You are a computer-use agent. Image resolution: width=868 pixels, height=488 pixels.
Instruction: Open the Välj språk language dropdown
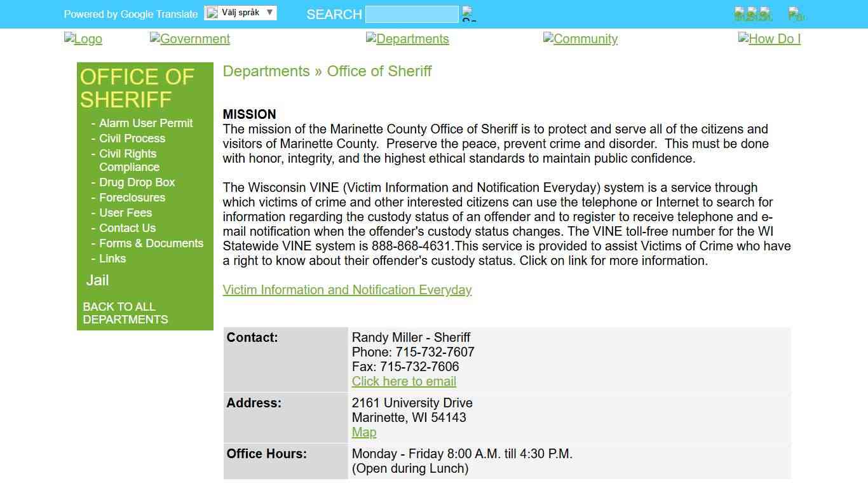tap(240, 12)
